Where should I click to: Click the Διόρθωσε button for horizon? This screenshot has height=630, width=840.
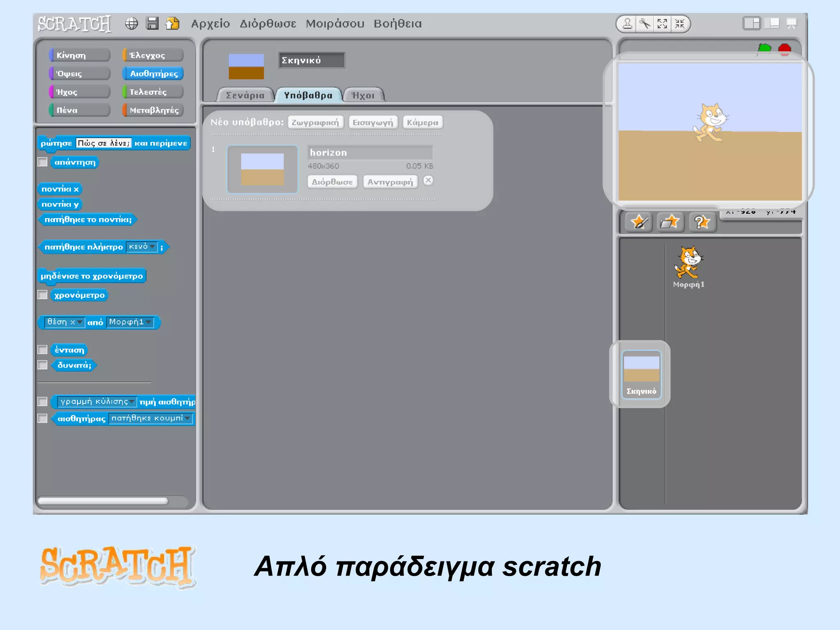[332, 182]
